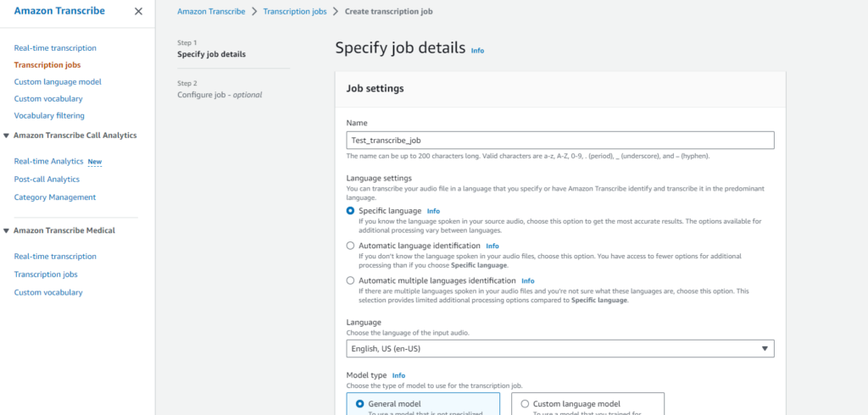This screenshot has width=868, height=415.
Task: Open Amazon Transcribe sidebar title link
Action: 59,11
